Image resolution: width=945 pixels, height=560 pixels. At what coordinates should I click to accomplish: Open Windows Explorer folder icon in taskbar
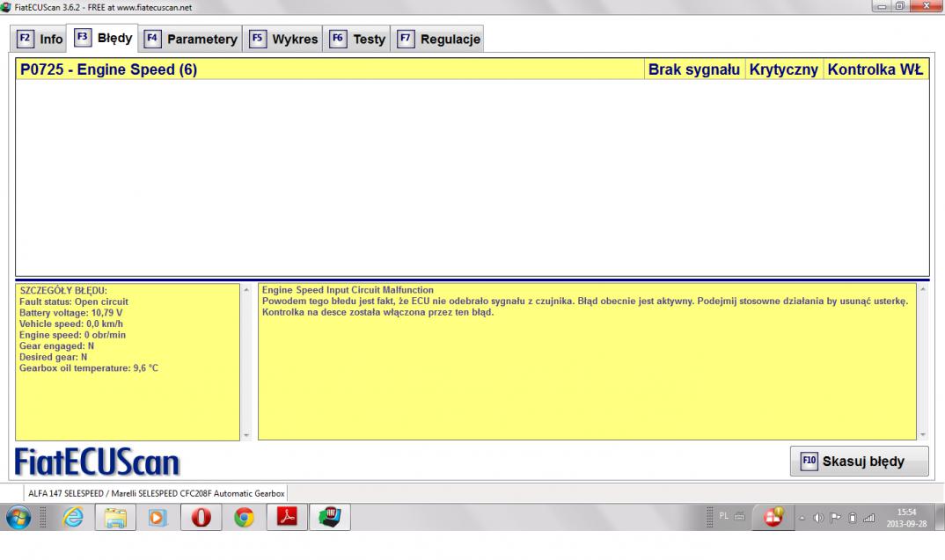point(115,517)
